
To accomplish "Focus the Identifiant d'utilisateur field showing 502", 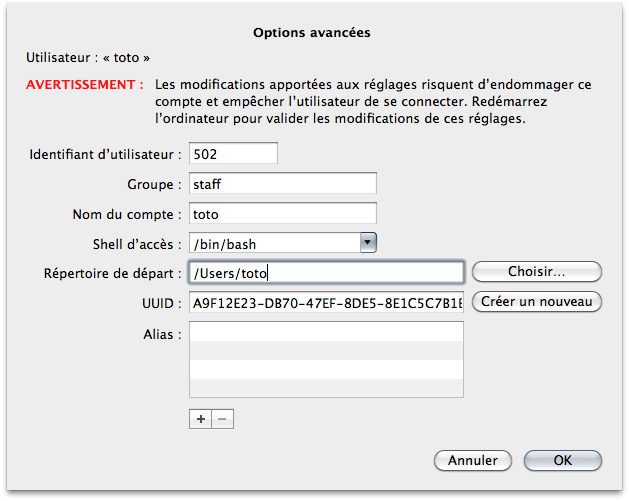I will tap(232, 154).
